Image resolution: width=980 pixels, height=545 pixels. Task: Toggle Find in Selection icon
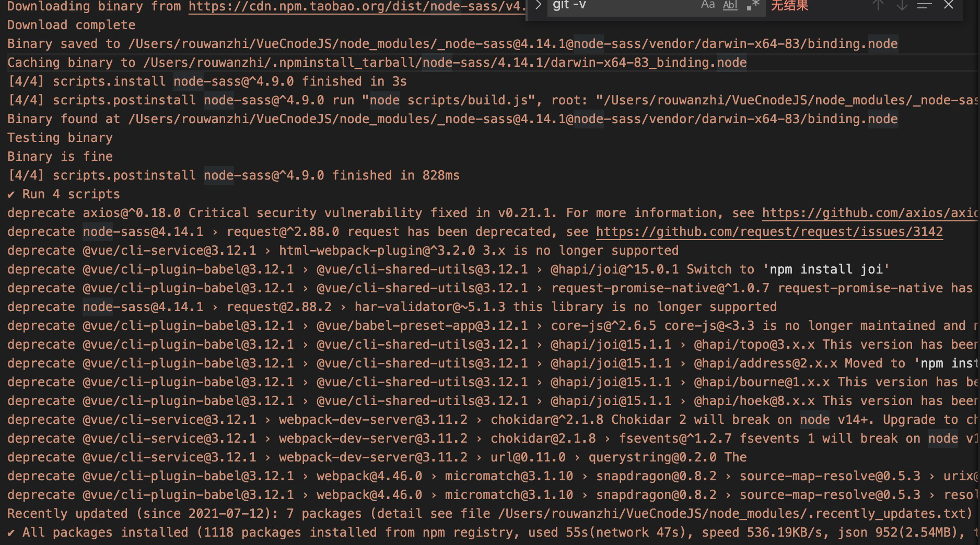coord(925,5)
